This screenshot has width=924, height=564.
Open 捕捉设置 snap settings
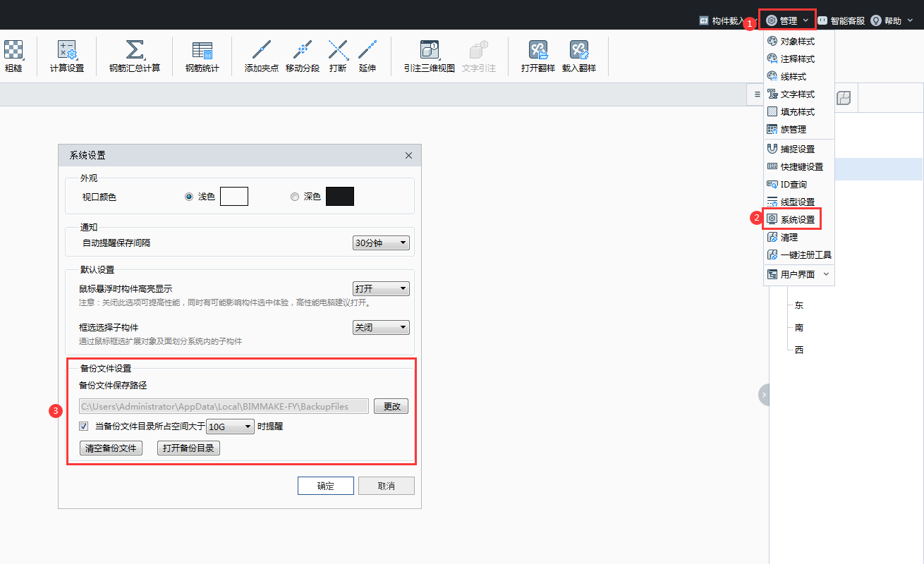[799, 149]
